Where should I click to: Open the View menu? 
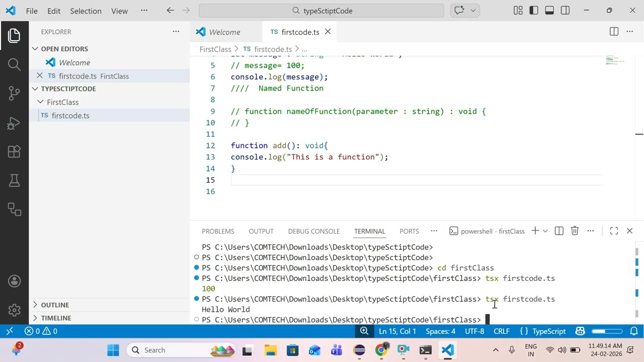pyautogui.click(x=119, y=11)
